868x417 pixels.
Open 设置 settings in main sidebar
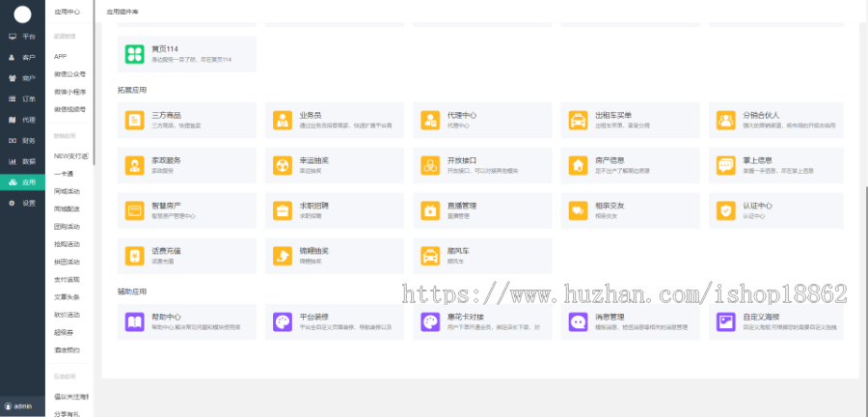pyautogui.click(x=22, y=204)
